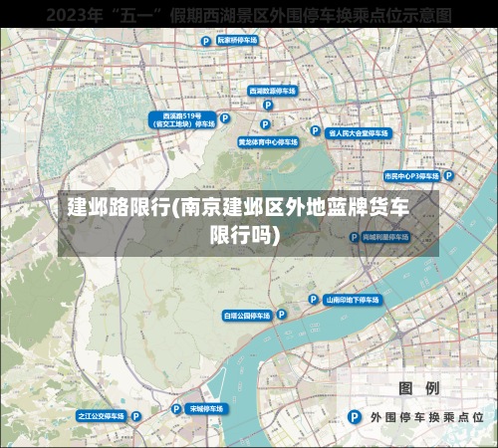Screen dimensions: 498x448
Task: Select the 西溪路519号(省交工地块)停车场 label
Action: [182, 119]
